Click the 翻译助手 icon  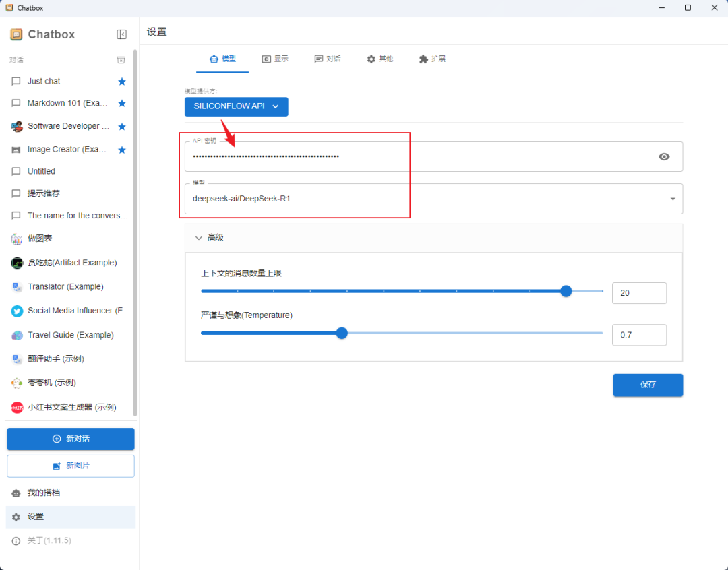(x=17, y=359)
